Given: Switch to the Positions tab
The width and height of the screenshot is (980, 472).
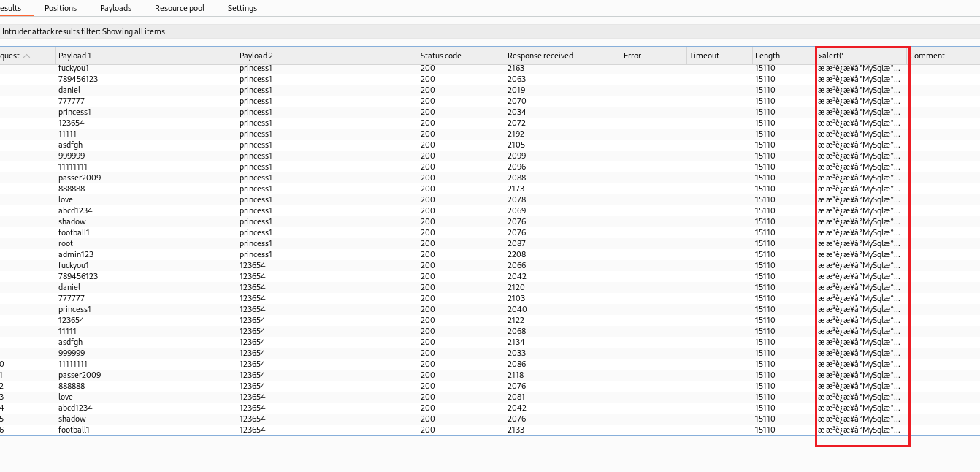Looking at the screenshot, I should click(x=61, y=8).
